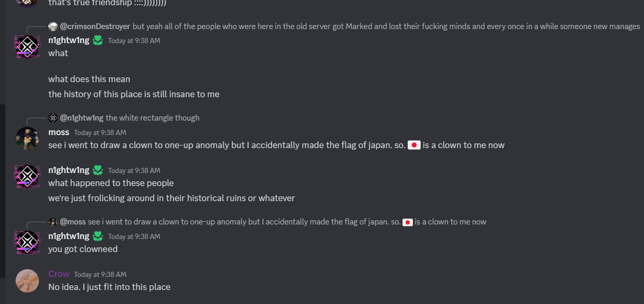
Task: Open Crow's profile avatar
Action: [27, 281]
